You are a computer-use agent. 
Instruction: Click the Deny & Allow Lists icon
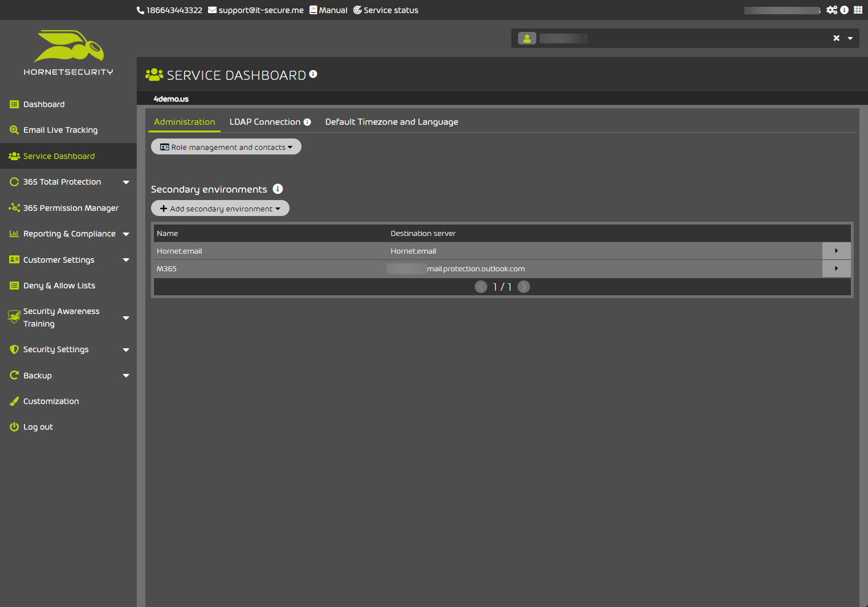tap(14, 286)
